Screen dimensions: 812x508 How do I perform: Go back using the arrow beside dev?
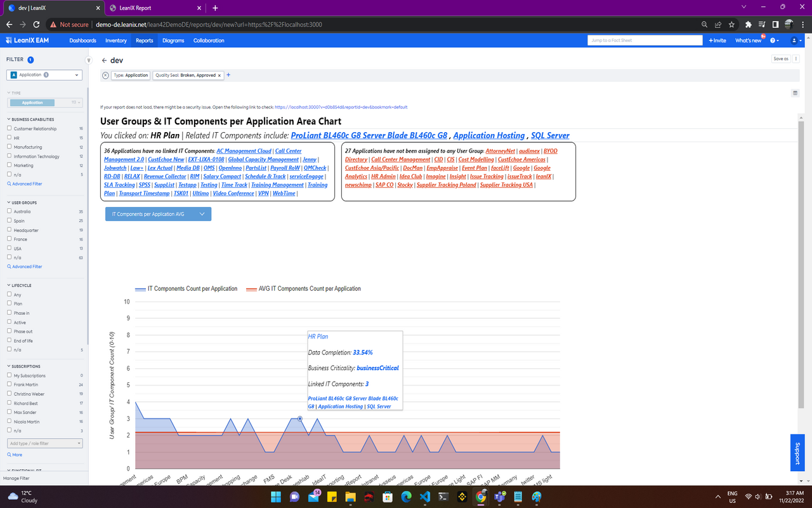click(x=104, y=61)
